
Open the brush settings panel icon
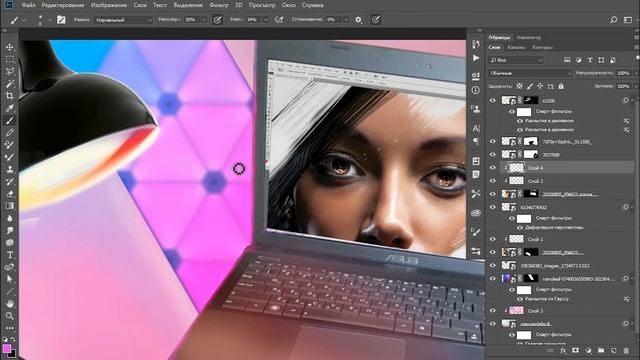(x=61, y=20)
